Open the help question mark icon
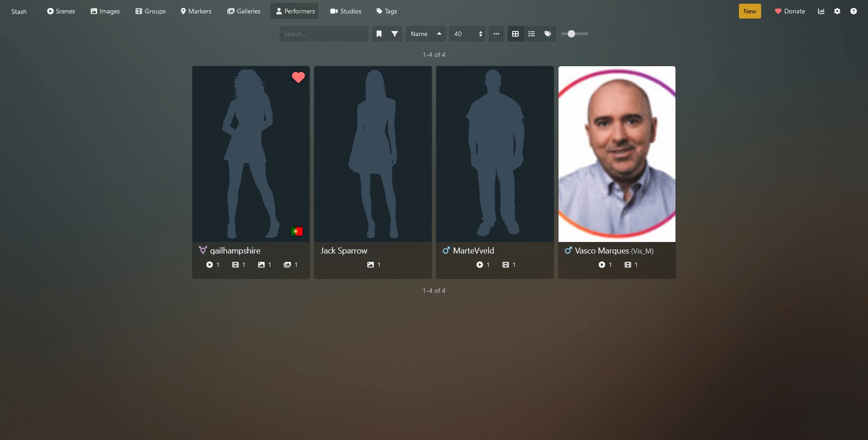Viewport: 868px width, 440px height. [x=853, y=11]
